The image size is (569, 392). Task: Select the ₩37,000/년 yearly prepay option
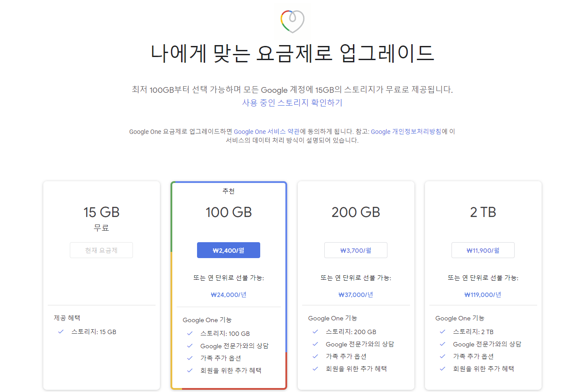click(356, 295)
